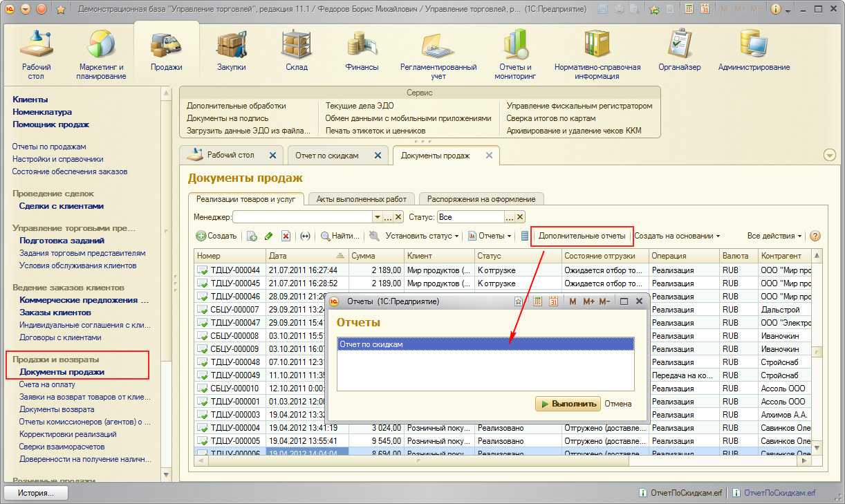This screenshot has height=504, width=845.
Task: Click the Найти... button
Action: pos(340,236)
